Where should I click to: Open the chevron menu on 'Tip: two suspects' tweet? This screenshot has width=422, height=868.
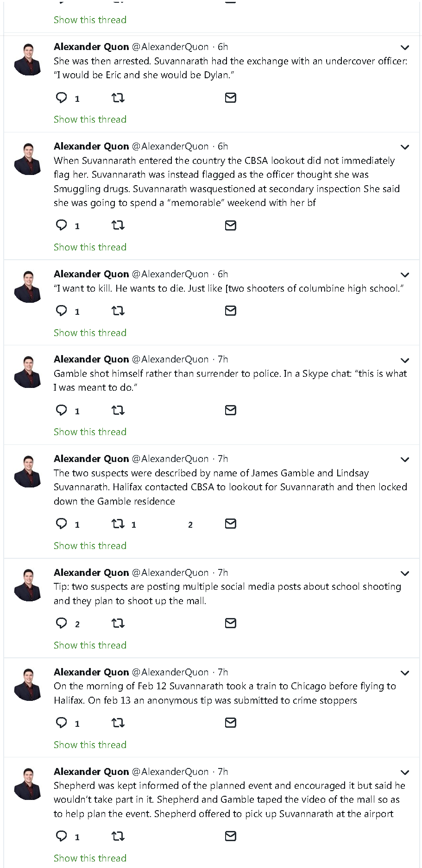point(405,573)
